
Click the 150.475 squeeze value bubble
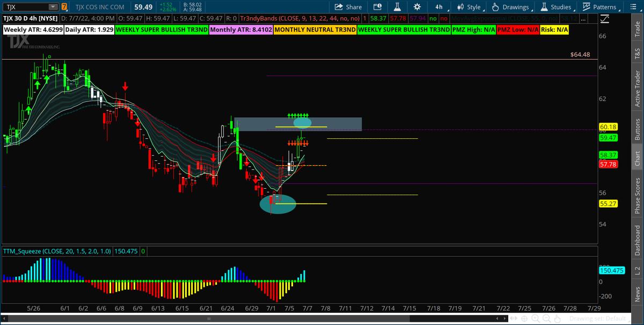pyautogui.click(x=611, y=271)
